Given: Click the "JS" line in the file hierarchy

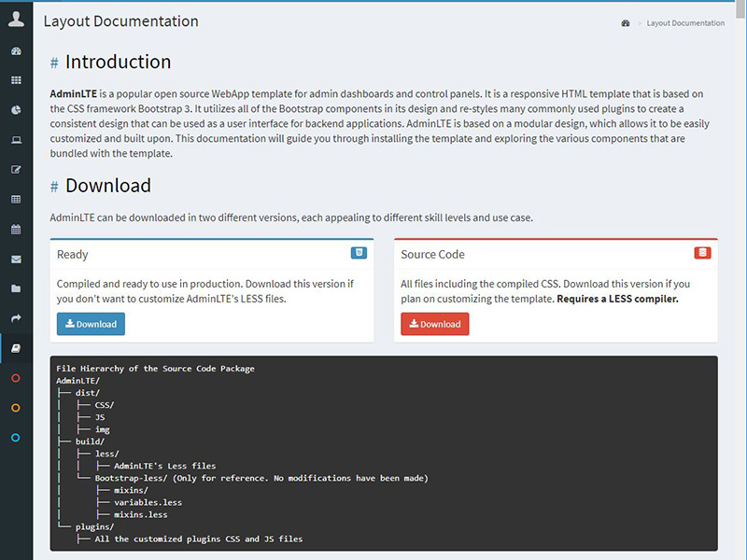Looking at the screenshot, I should [100, 417].
